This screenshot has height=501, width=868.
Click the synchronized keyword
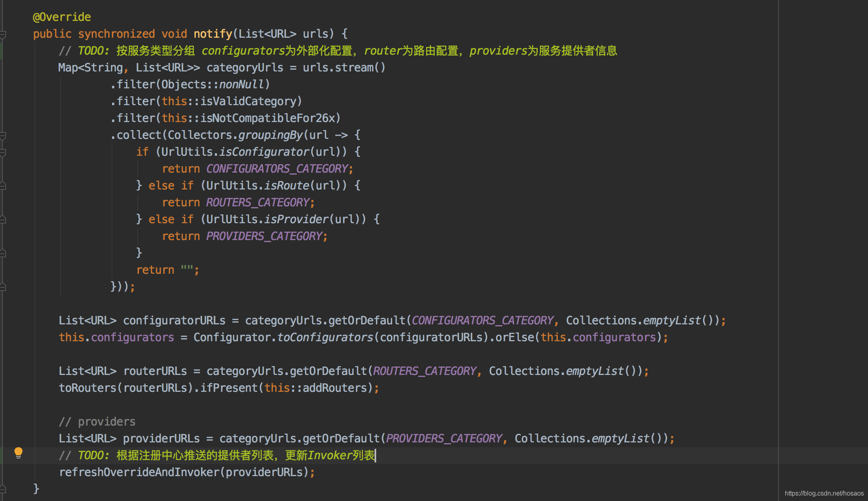click(x=116, y=34)
